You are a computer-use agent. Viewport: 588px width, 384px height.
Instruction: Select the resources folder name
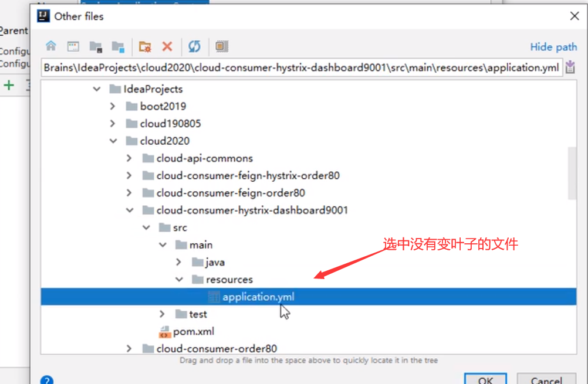click(x=229, y=280)
